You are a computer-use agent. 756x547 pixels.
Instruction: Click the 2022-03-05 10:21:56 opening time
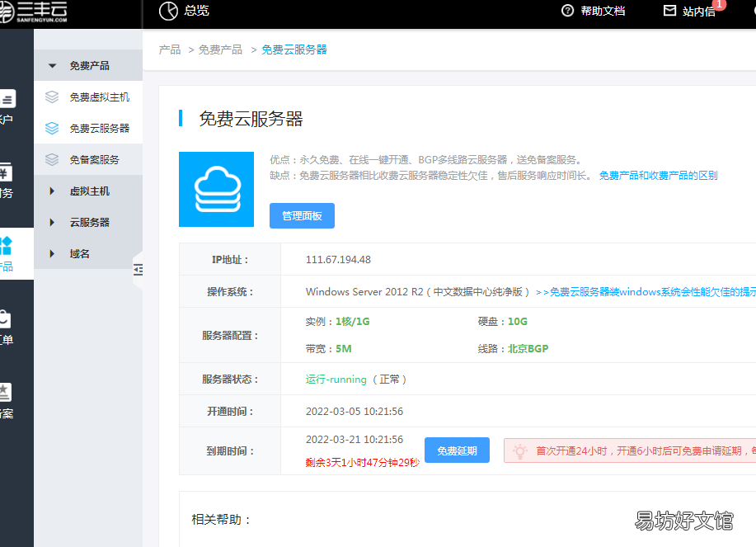[355, 412]
